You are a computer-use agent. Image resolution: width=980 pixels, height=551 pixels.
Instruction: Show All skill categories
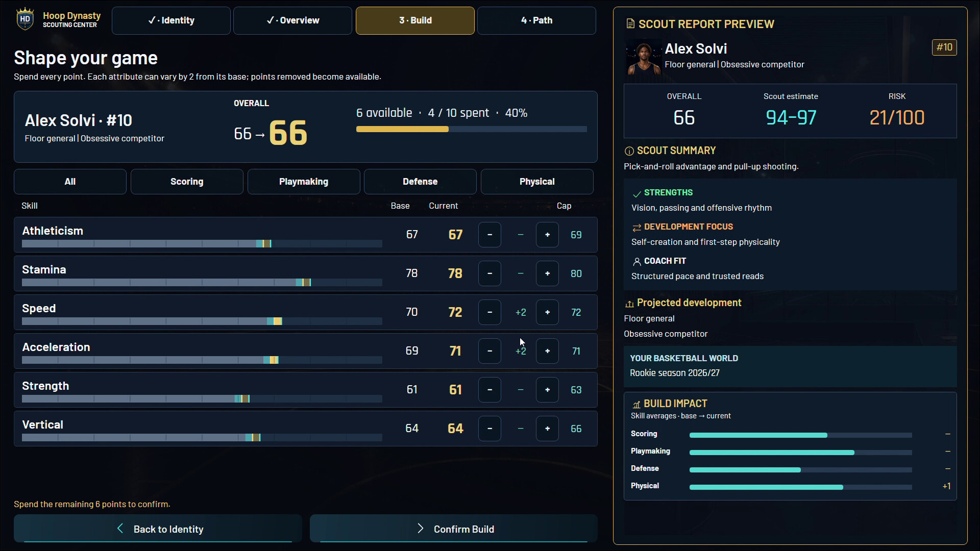[70, 182]
